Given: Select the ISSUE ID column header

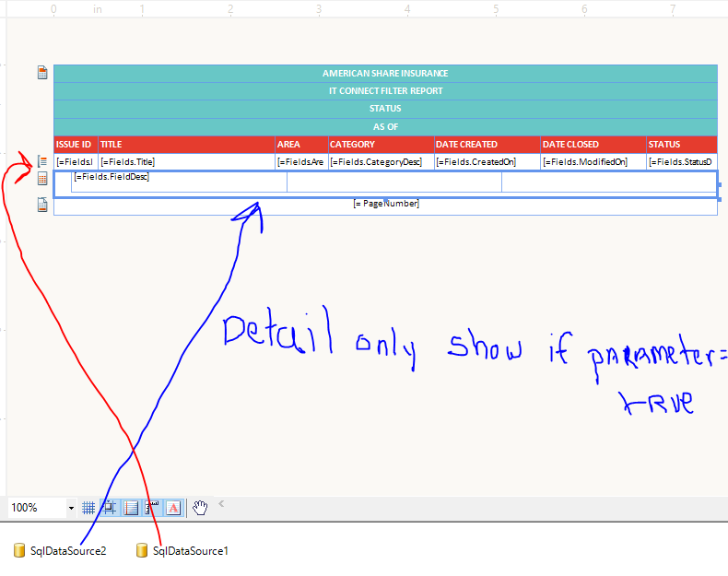Looking at the screenshot, I should pyautogui.click(x=76, y=145).
